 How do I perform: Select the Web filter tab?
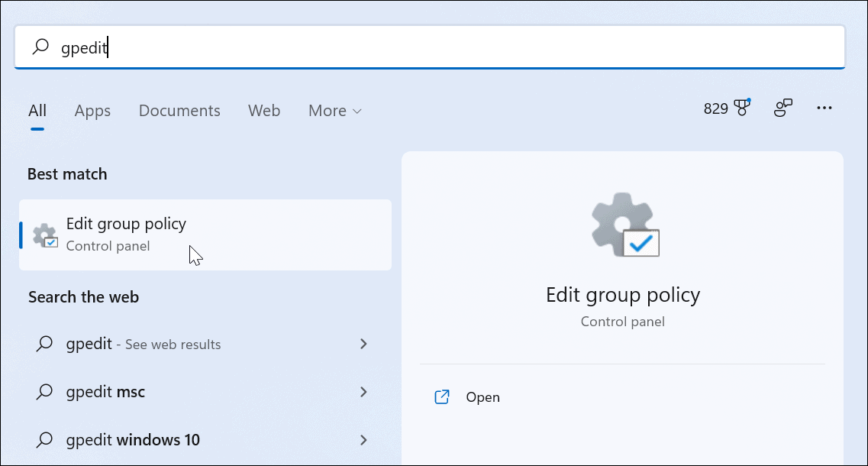[x=264, y=111]
